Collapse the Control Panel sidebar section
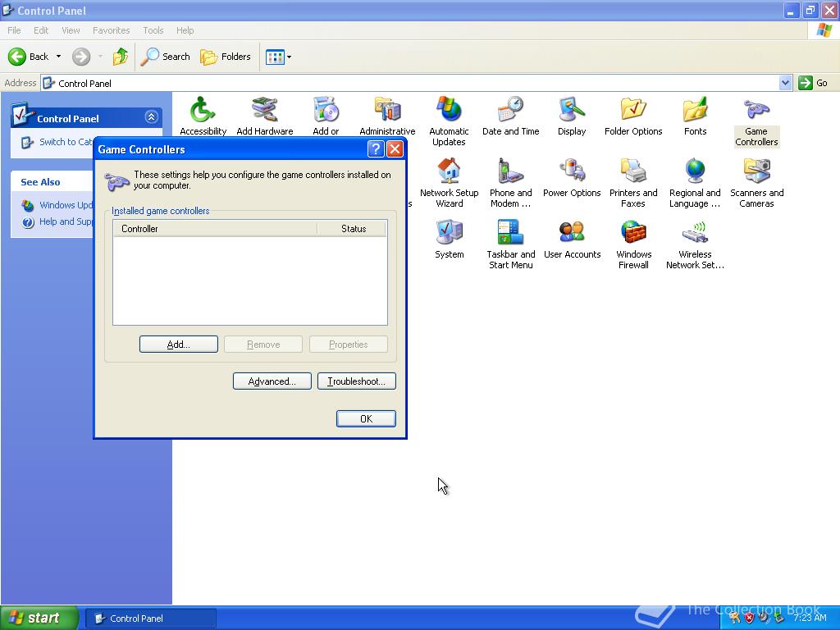 click(x=151, y=117)
